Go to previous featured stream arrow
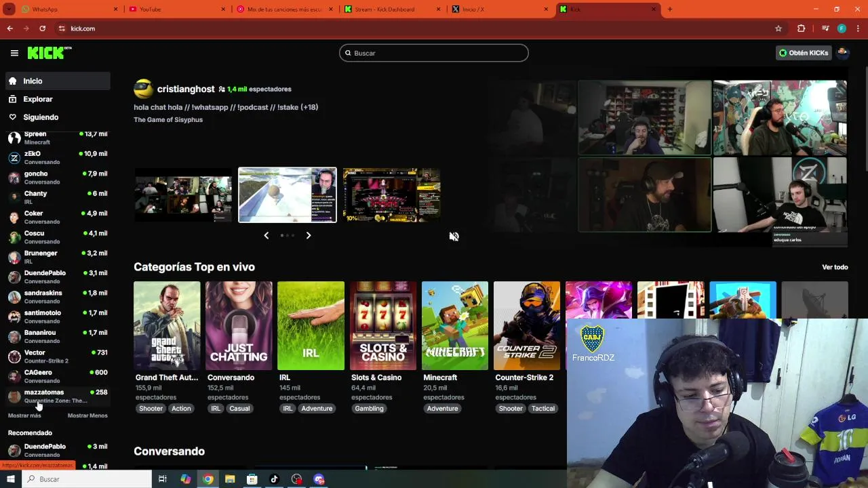 point(266,235)
